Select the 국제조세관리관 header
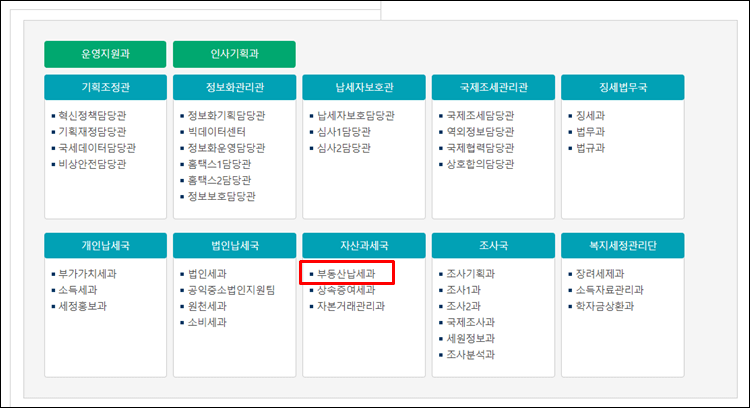Viewport: 750px width, 408px height. pyautogui.click(x=493, y=87)
